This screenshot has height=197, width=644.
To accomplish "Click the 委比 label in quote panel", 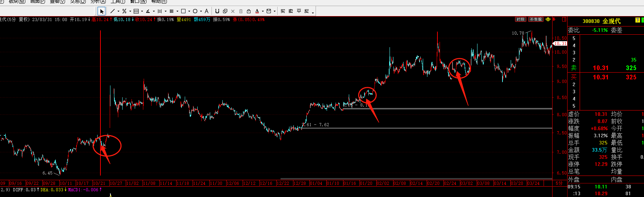I will (574, 30).
